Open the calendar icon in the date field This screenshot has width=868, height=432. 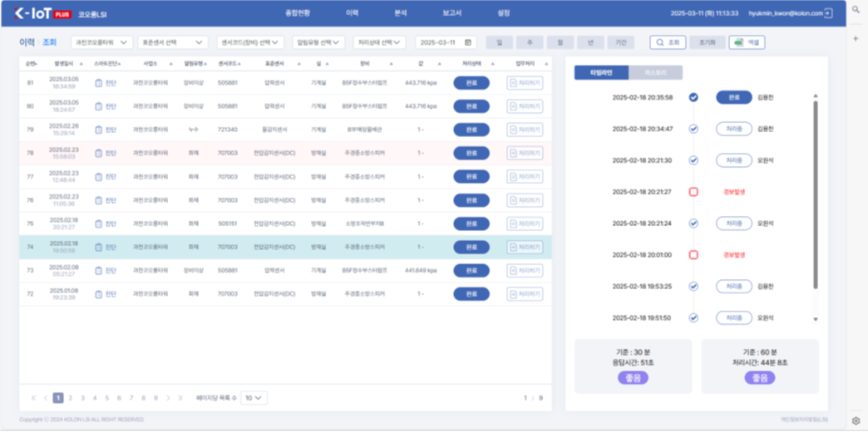[469, 42]
